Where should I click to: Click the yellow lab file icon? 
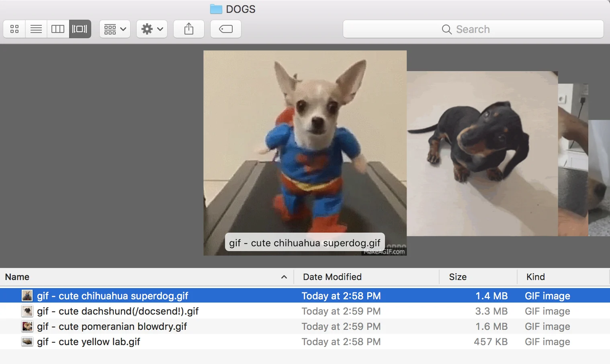pos(27,342)
